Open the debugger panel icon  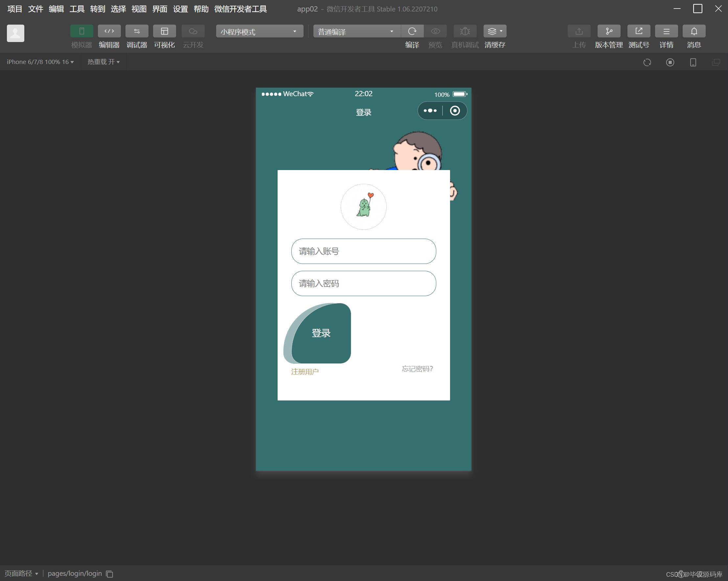click(x=136, y=32)
